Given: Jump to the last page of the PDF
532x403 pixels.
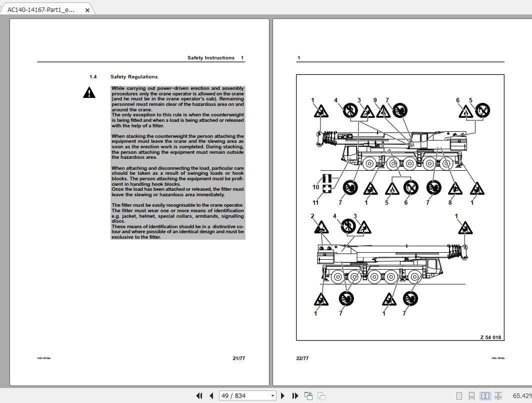Looking at the screenshot, I should pyautogui.click(x=294, y=396).
